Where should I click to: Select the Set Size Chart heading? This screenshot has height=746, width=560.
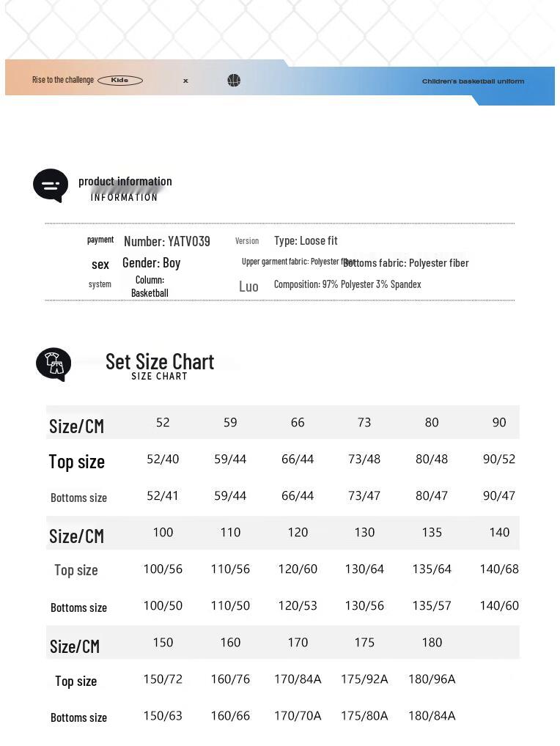coord(160,361)
